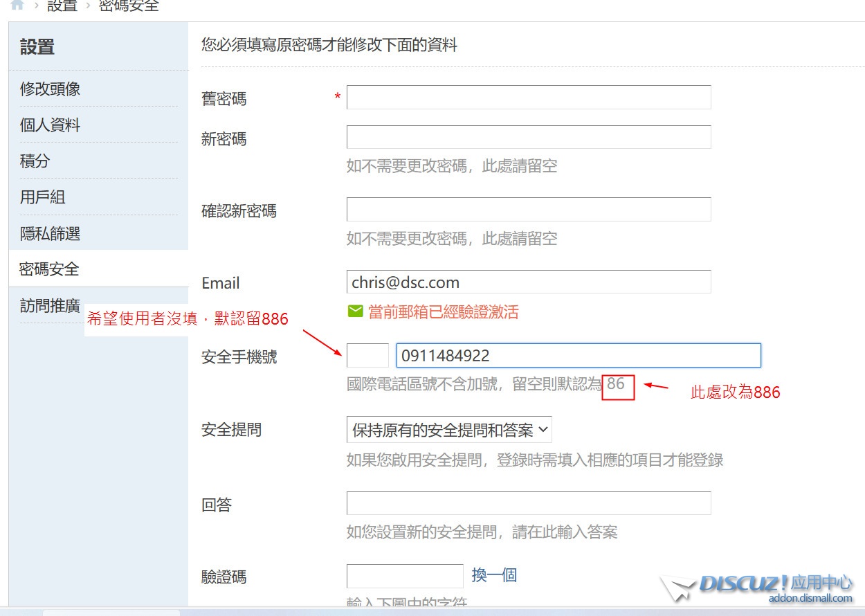The height and width of the screenshot is (616, 865).
Task: Click the 設置 breadcrumb link
Action: tap(62, 6)
